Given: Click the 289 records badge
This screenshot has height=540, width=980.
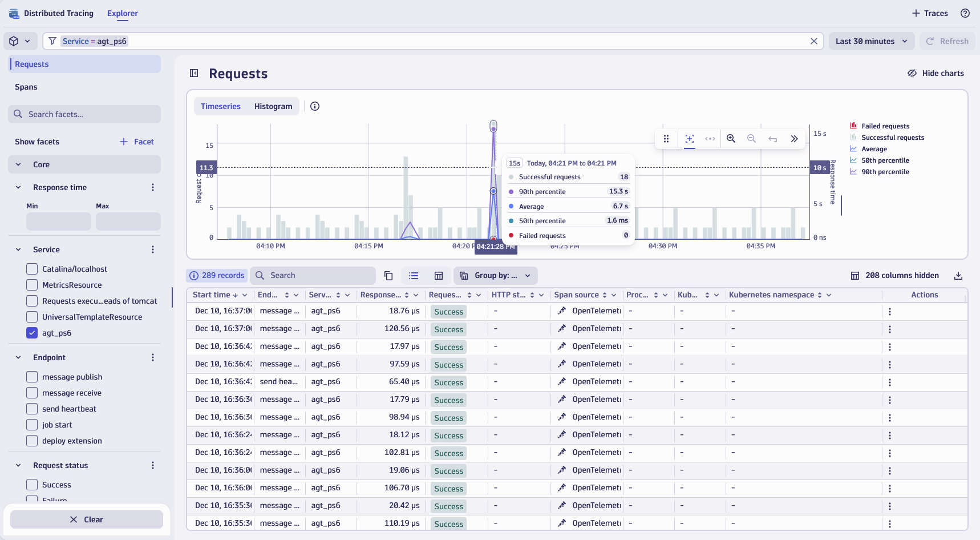Looking at the screenshot, I should tap(217, 276).
